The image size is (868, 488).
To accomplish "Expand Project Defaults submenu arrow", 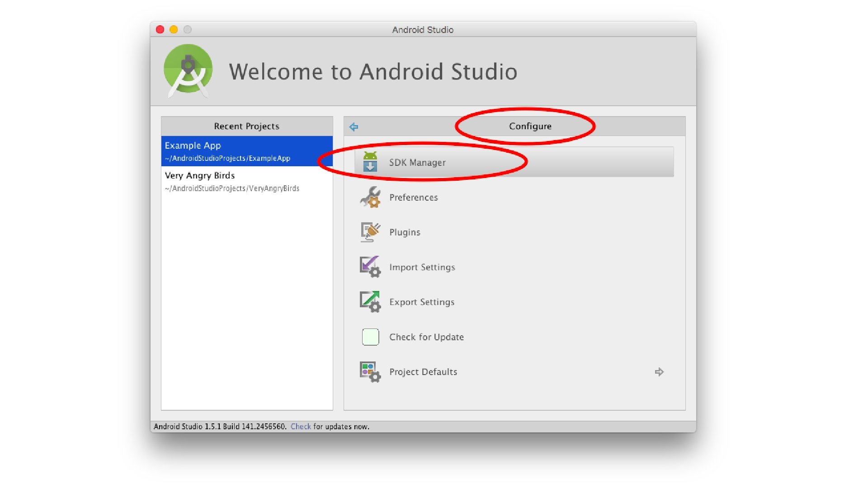I will click(x=659, y=372).
